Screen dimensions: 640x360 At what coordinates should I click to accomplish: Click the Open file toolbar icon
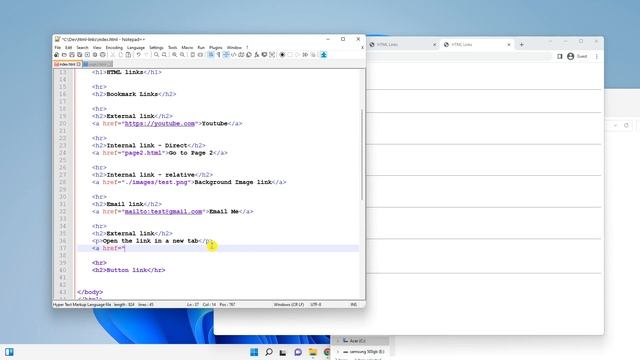click(64, 55)
